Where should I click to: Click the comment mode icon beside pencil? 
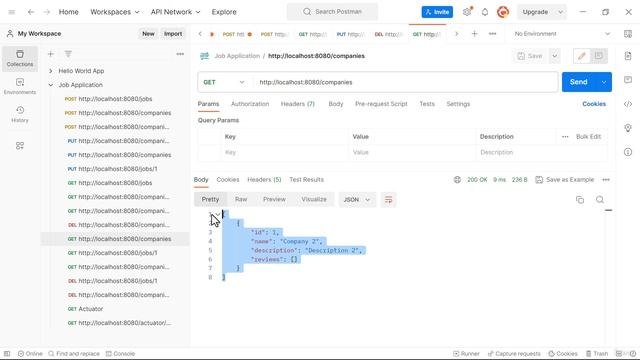599,56
